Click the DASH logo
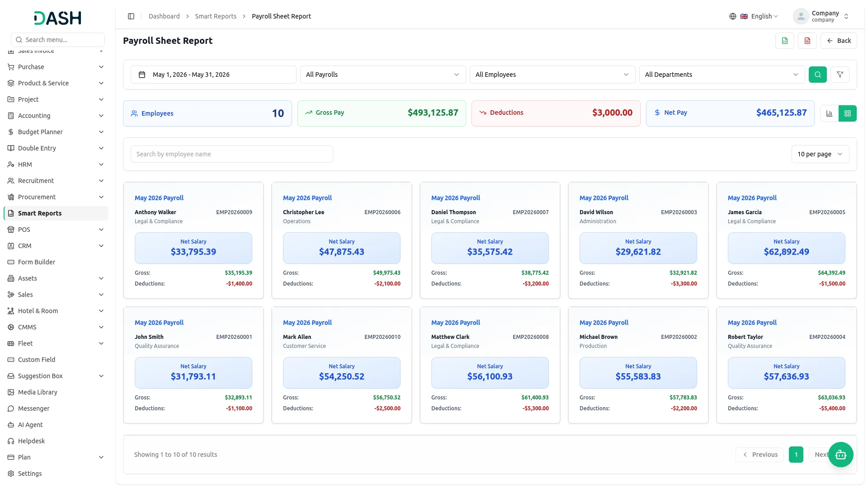Image resolution: width=868 pixels, height=488 pixels. [58, 18]
